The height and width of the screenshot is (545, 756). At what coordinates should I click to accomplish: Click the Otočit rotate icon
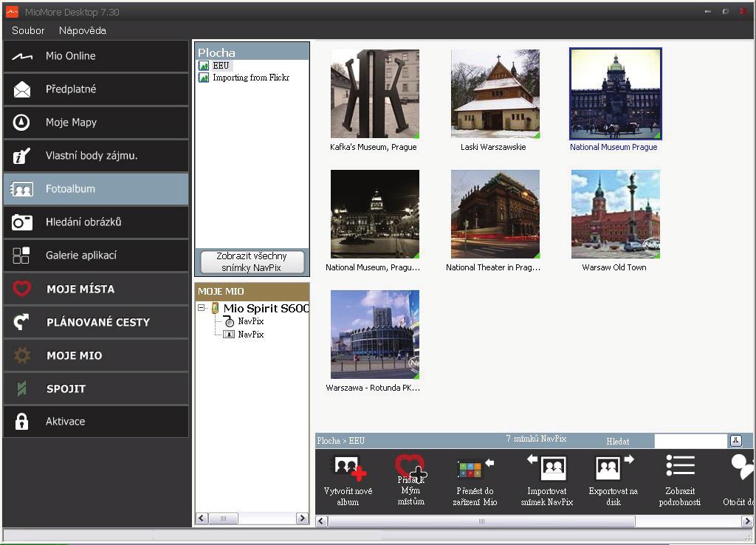click(742, 467)
